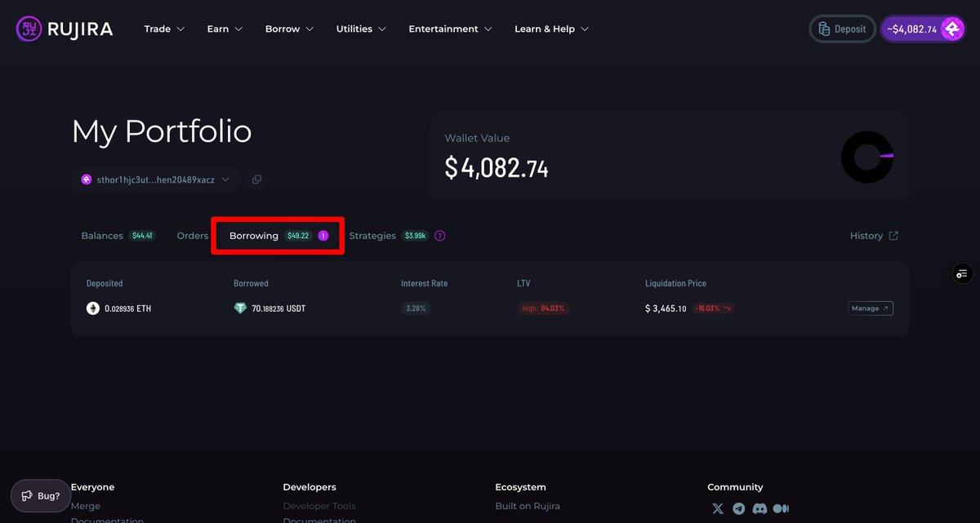
Task: Switch to the Orders tab
Action: (193, 236)
